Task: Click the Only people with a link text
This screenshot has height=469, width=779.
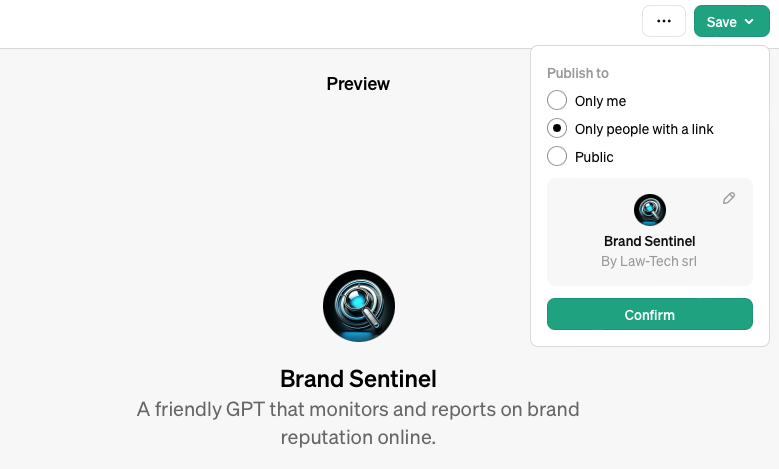Action: tap(644, 129)
